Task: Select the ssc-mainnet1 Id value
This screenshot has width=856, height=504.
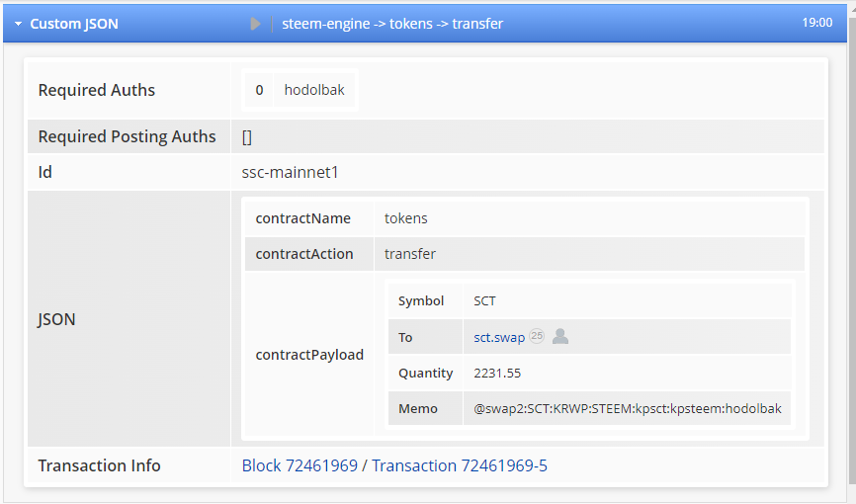Action: coord(290,173)
